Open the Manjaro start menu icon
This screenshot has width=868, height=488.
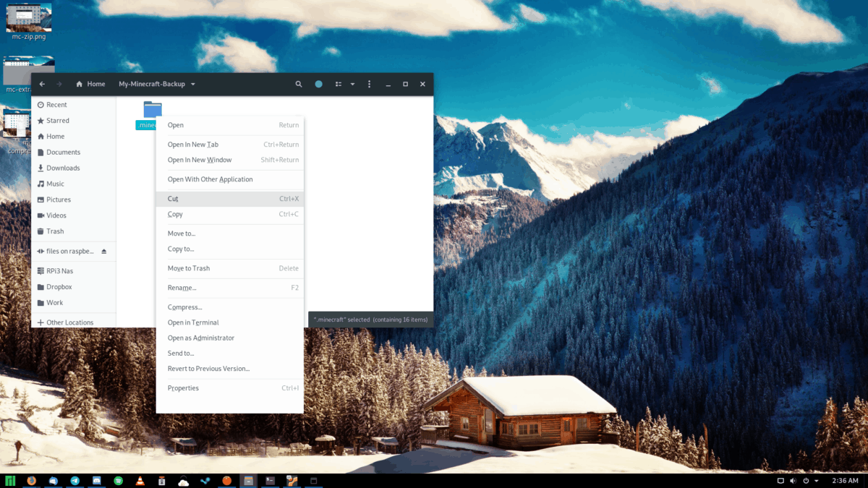tap(10, 481)
